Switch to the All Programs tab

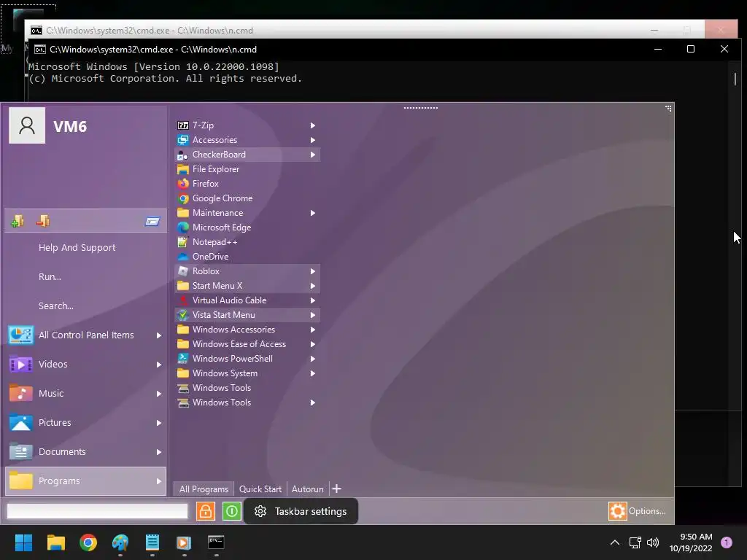204,489
